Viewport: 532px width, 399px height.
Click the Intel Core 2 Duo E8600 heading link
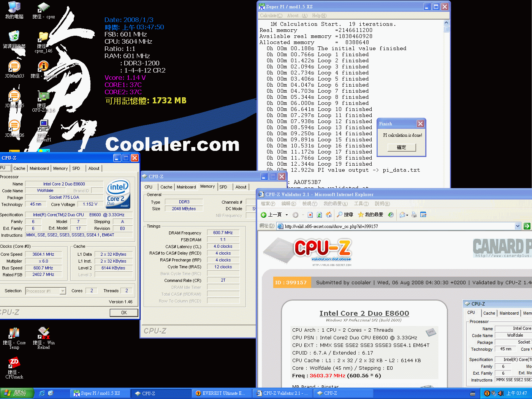tap(364, 313)
